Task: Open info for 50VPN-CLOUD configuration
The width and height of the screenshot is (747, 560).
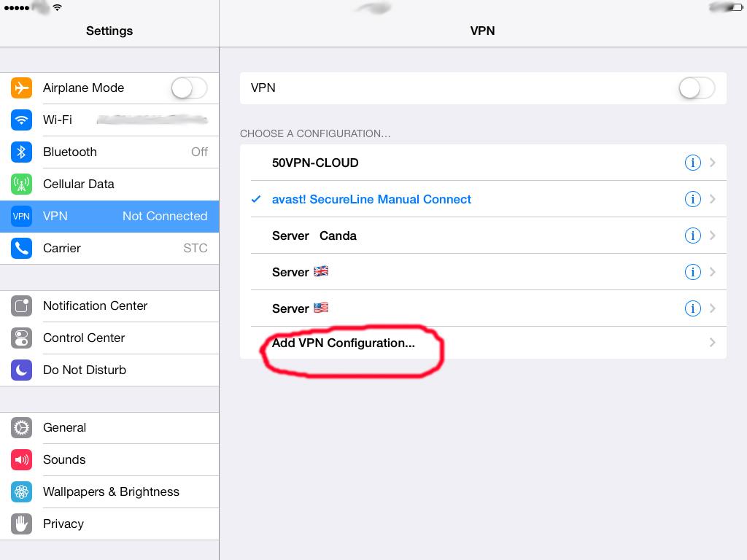Action: (x=692, y=163)
